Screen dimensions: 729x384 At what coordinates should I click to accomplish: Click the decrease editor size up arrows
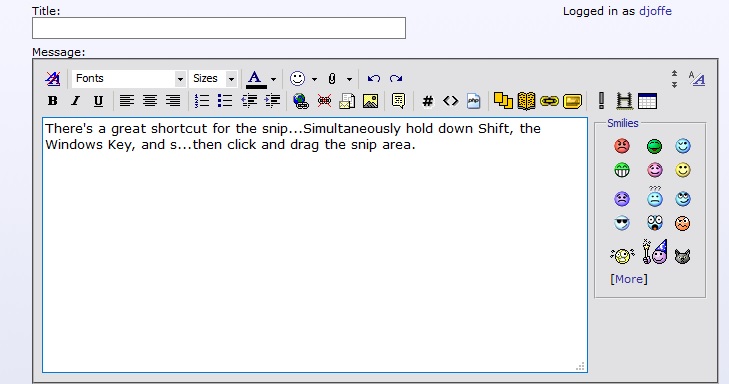pyautogui.click(x=674, y=73)
